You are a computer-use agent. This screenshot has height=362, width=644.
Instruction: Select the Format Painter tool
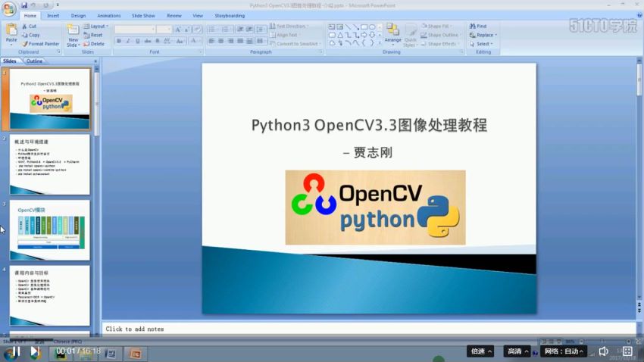[x=40, y=44]
